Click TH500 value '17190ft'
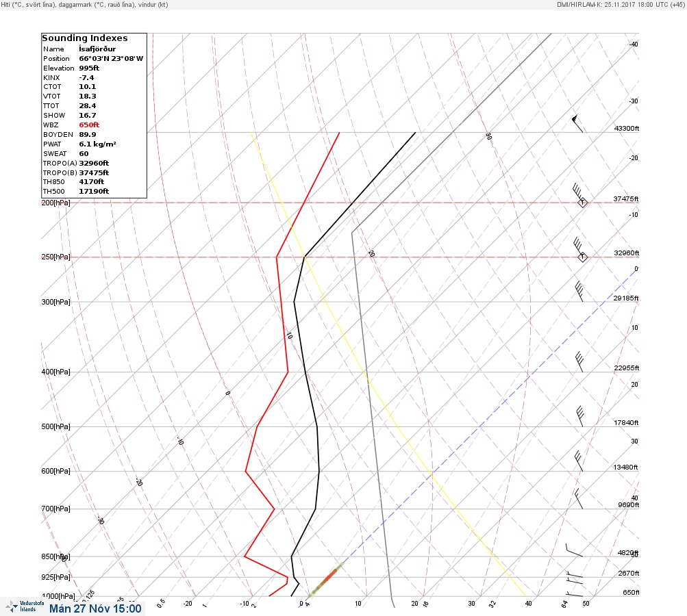This screenshot has width=687, height=616. (x=94, y=192)
